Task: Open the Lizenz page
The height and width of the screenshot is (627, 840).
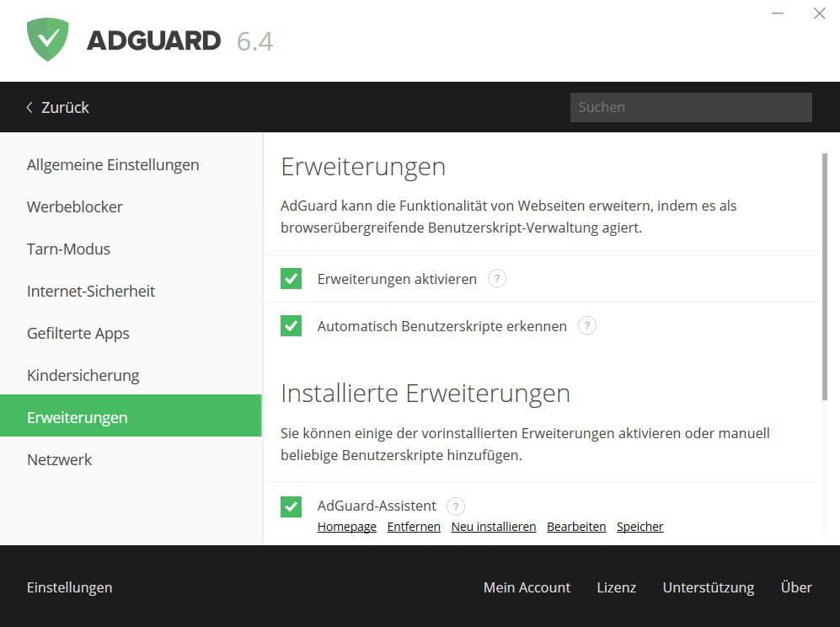Action: [616, 587]
